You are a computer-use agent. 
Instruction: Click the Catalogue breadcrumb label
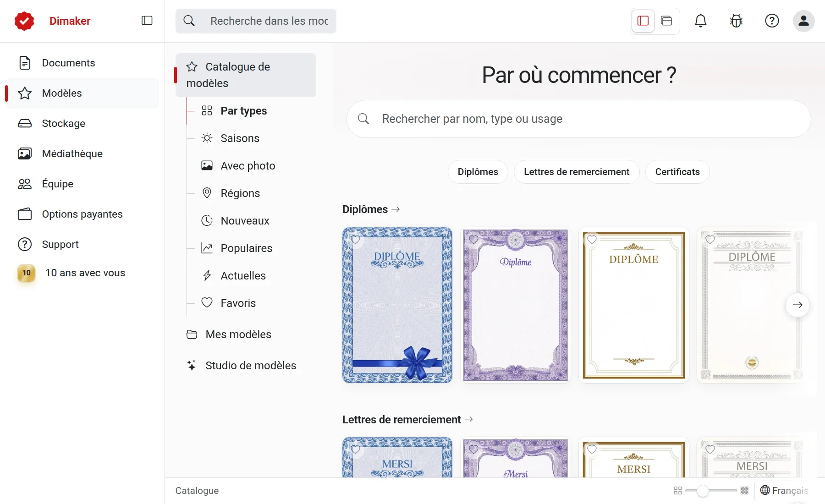pos(197,491)
